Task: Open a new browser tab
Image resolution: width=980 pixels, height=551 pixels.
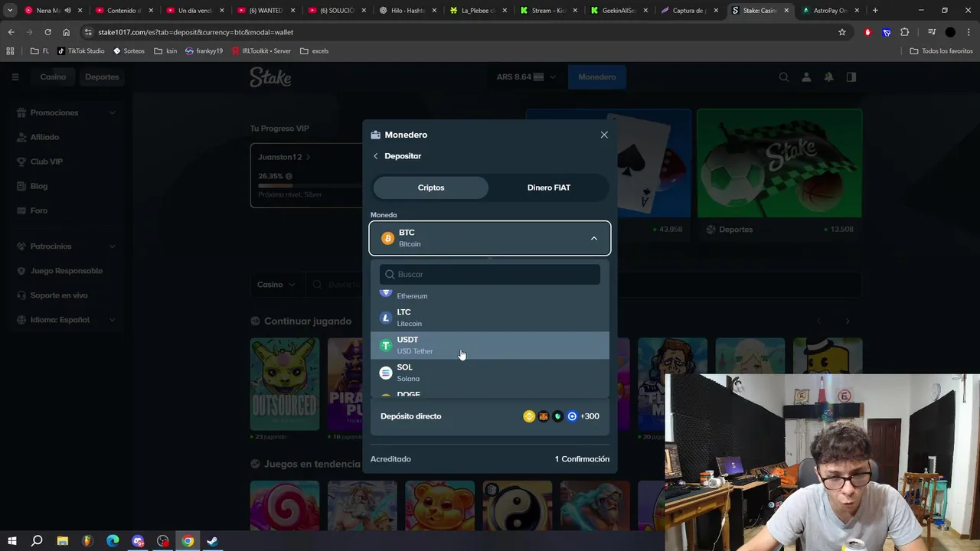Action: point(875,11)
